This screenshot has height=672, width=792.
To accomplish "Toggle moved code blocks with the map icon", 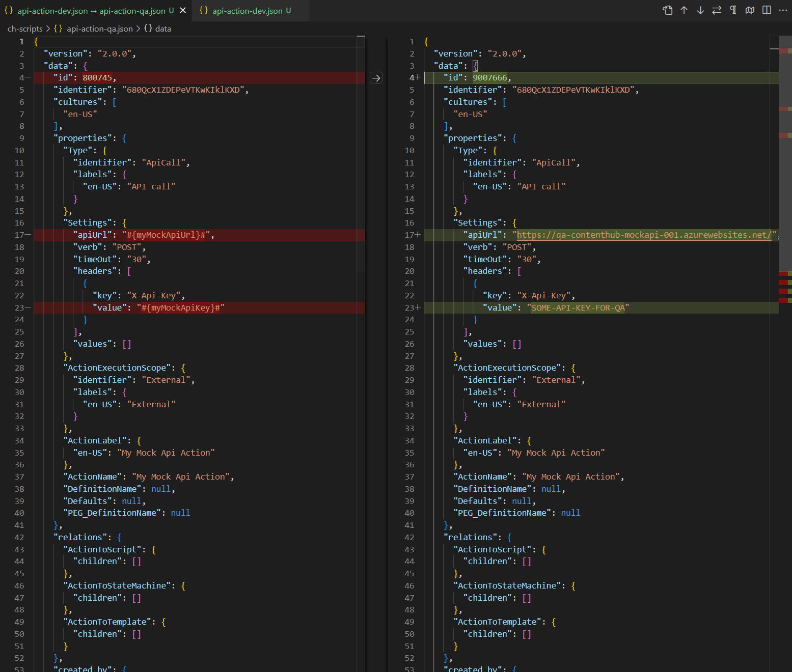I will click(750, 10).
